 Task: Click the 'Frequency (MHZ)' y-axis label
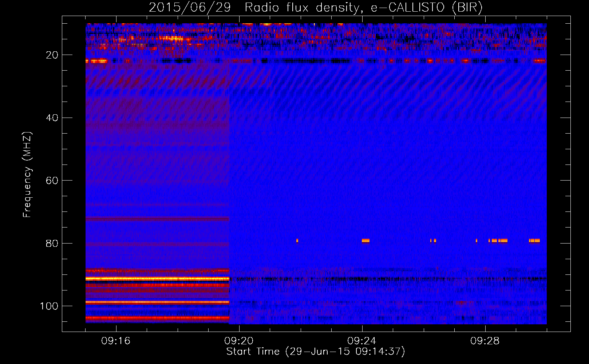[x=27, y=174]
